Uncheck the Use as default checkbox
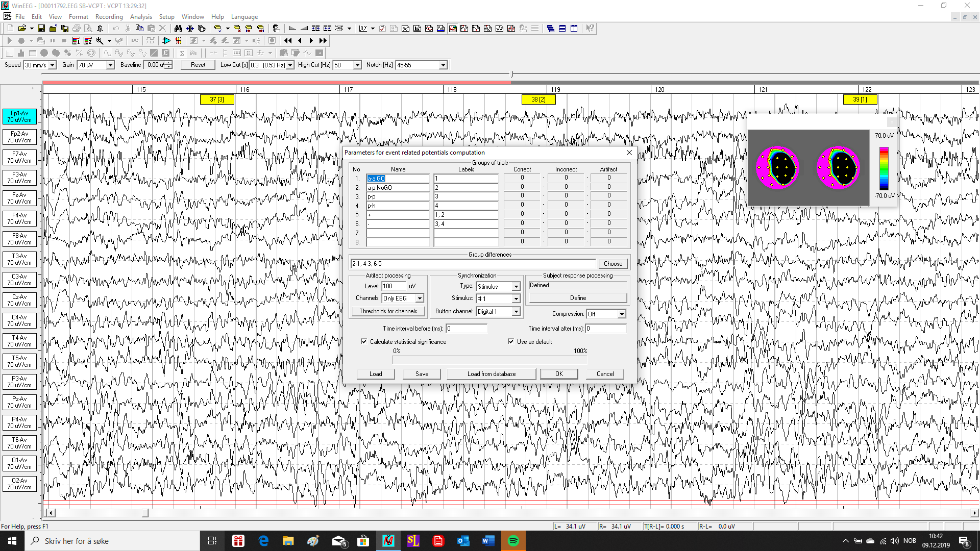Viewport: 980px width, 551px height. pyautogui.click(x=511, y=342)
